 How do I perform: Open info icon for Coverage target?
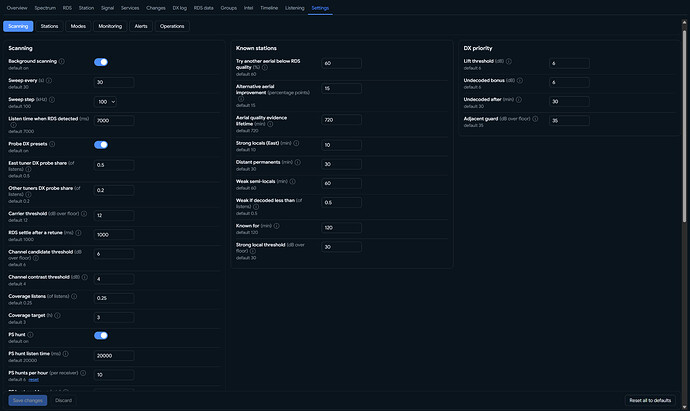(58, 315)
